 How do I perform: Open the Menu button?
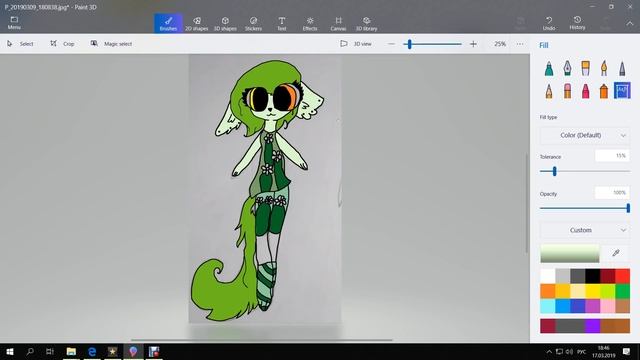pyautogui.click(x=14, y=23)
